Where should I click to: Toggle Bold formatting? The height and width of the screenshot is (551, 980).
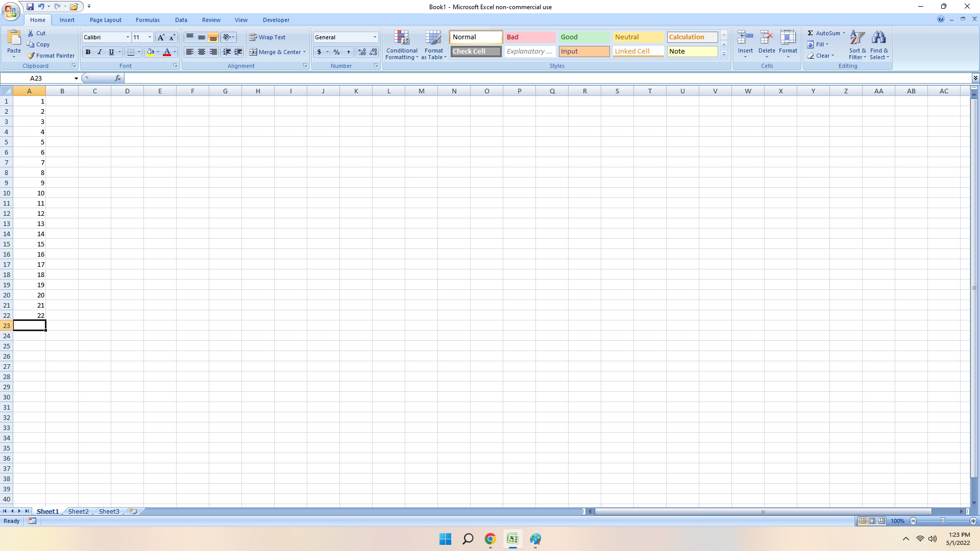point(88,52)
